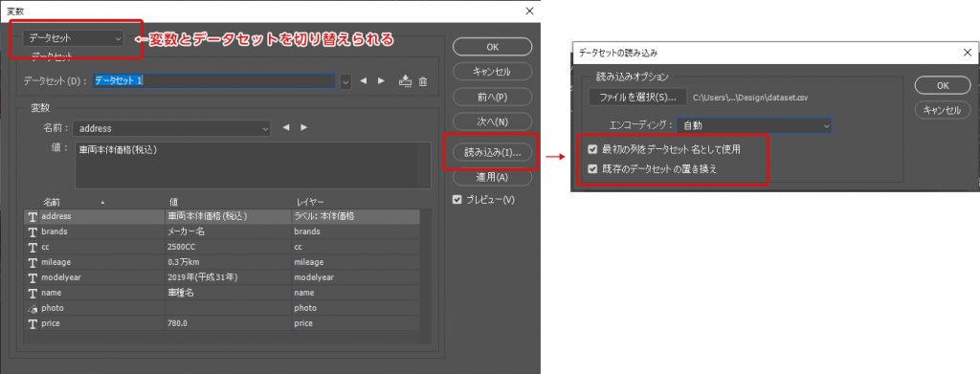This screenshot has height=374, width=980.
Task: Open the variable 名前 dropdown showing address
Action: click(x=171, y=128)
